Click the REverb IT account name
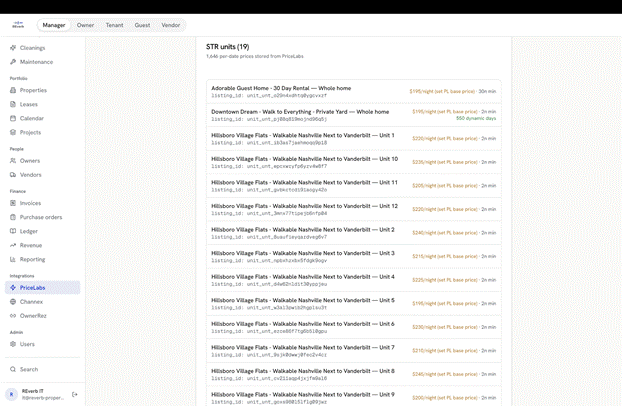This screenshot has width=622, height=406. [x=33, y=391]
